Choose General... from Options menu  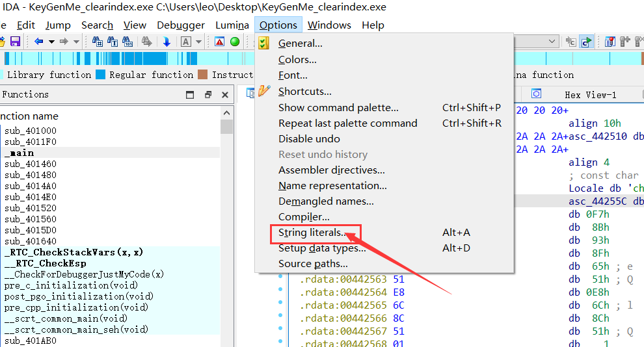pyautogui.click(x=384, y=43)
